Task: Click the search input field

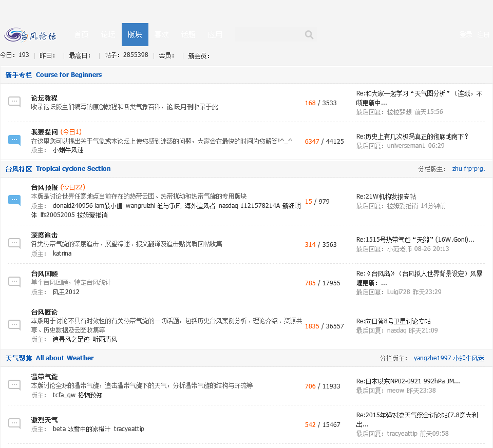Action: click(268, 35)
